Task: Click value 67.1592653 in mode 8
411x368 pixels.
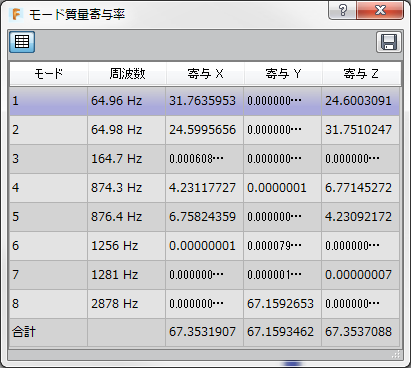Action: pos(282,304)
